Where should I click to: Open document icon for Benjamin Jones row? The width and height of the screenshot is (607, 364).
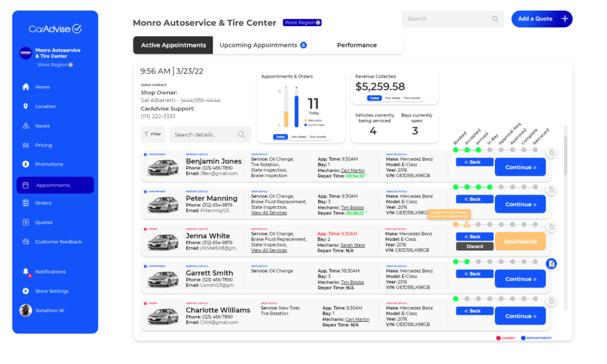pos(551,152)
